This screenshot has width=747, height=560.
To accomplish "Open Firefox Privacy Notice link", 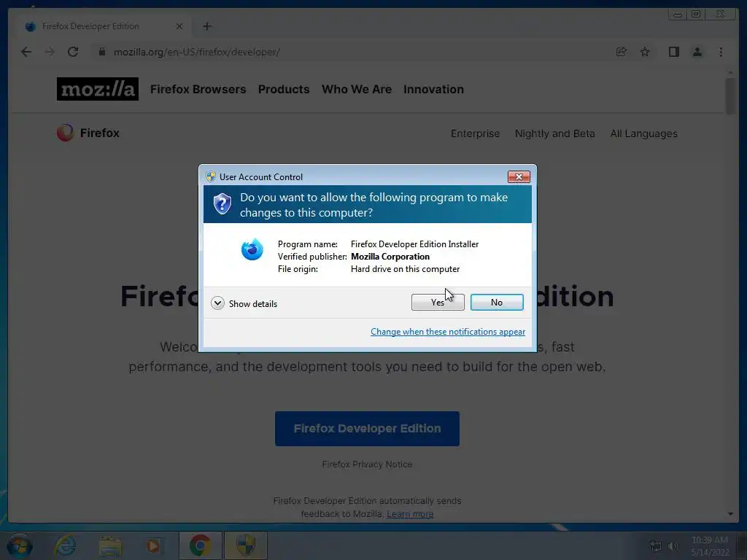I will click(367, 464).
